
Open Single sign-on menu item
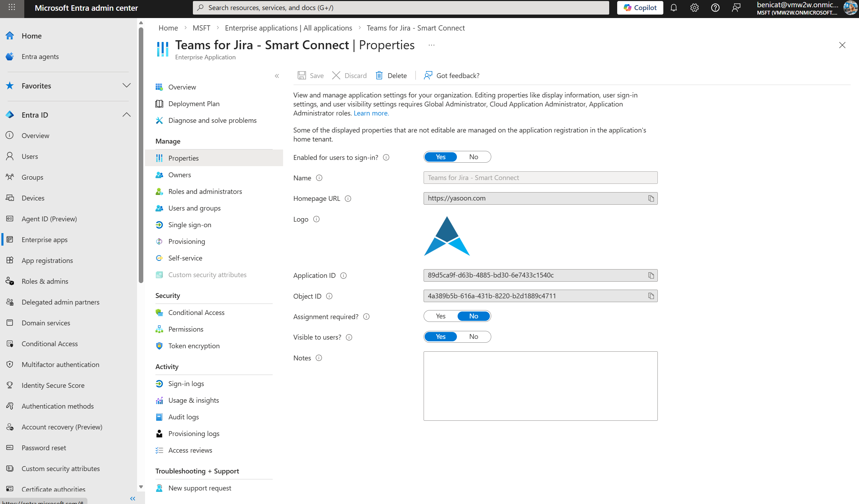(189, 225)
